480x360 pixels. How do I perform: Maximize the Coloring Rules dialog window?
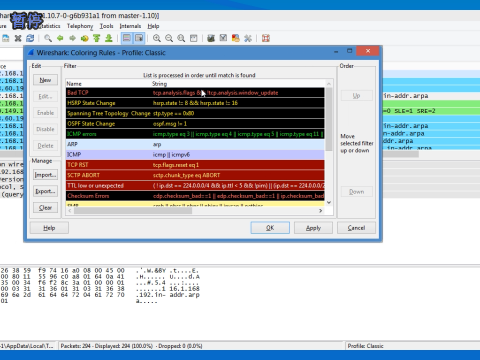tap(349, 51)
